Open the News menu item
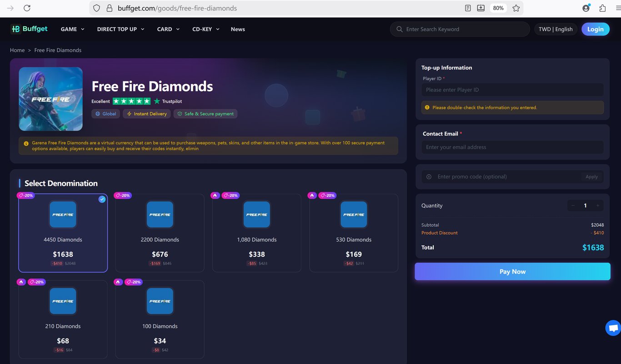The image size is (621, 364). pyautogui.click(x=238, y=29)
